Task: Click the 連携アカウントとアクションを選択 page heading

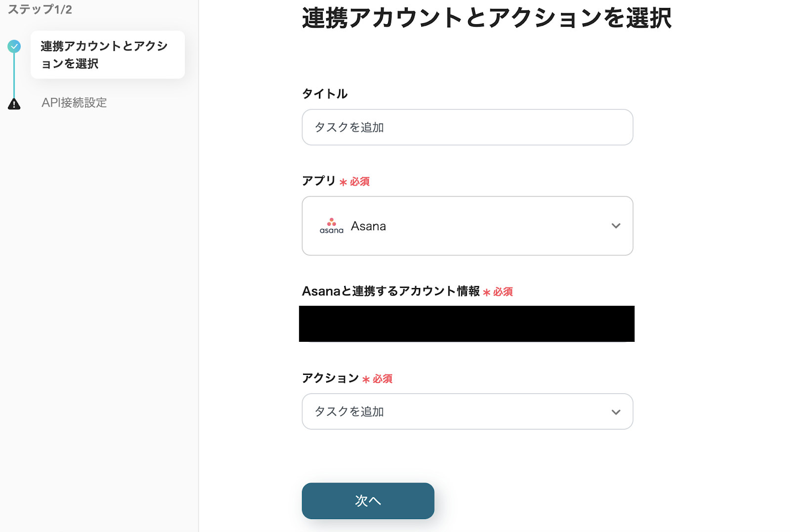Action: [x=486, y=18]
